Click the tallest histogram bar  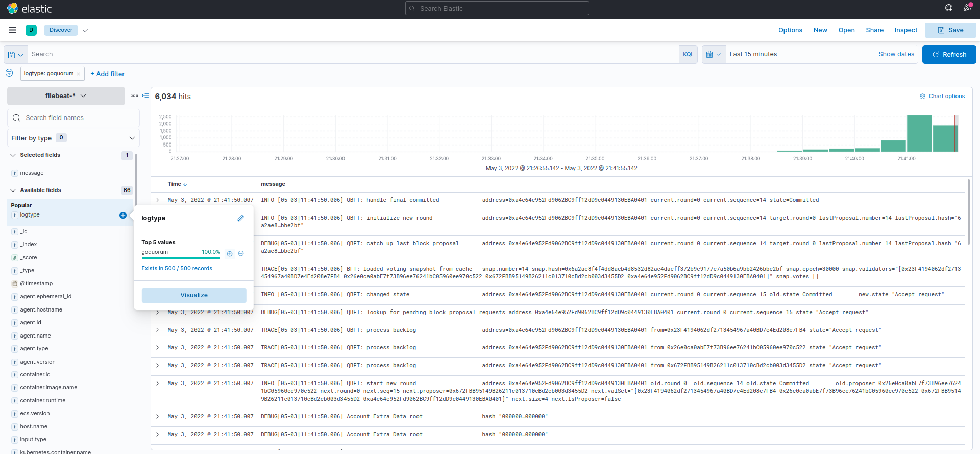919,134
